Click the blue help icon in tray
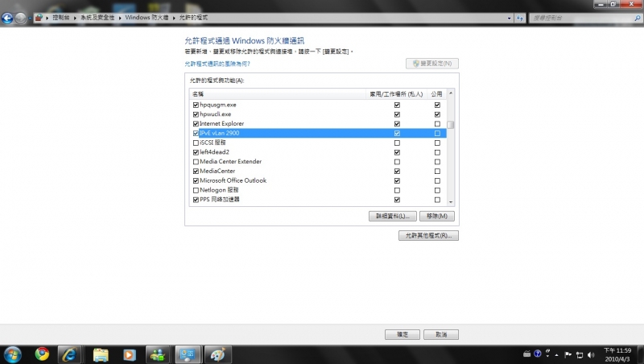Image resolution: width=644 pixels, height=364 pixels. click(x=537, y=354)
